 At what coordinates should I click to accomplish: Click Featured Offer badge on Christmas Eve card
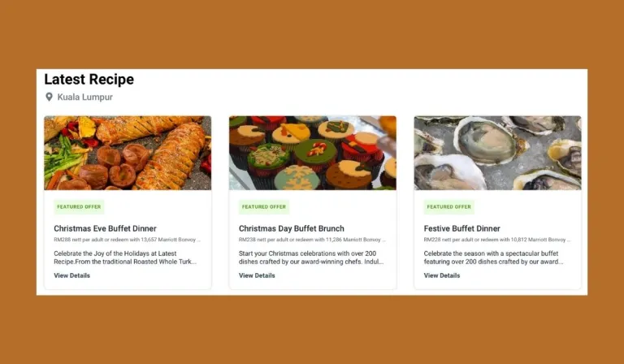(79, 207)
